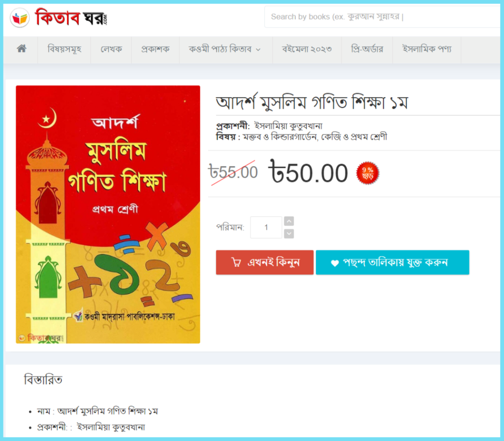
Task: Click the shopping cart icon on buy button
Action: tap(236, 262)
